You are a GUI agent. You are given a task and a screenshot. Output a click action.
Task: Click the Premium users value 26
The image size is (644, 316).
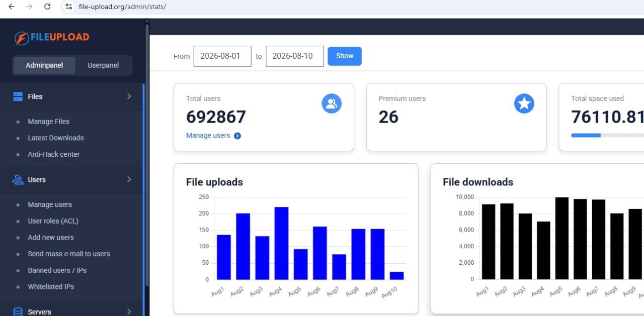point(388,117)
